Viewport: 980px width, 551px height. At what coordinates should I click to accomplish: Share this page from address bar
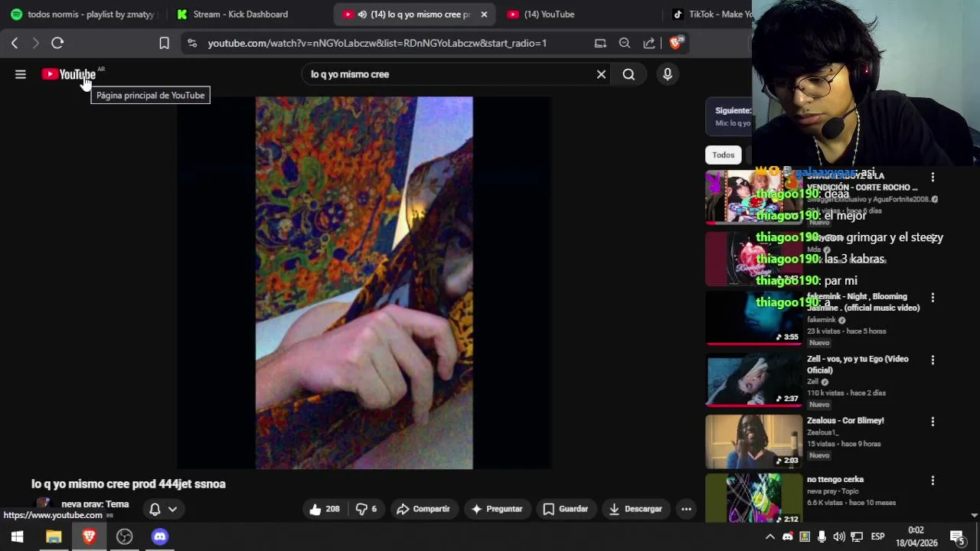click(x=649, y=43)
